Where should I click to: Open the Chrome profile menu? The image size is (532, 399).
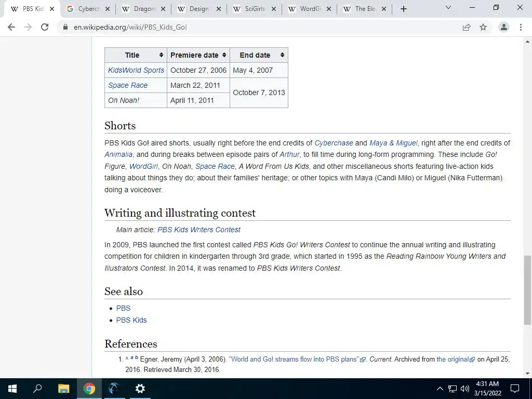504,27
